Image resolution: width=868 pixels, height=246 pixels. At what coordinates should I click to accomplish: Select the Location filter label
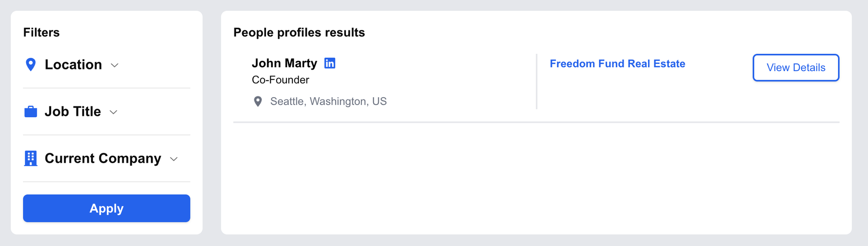73,65
